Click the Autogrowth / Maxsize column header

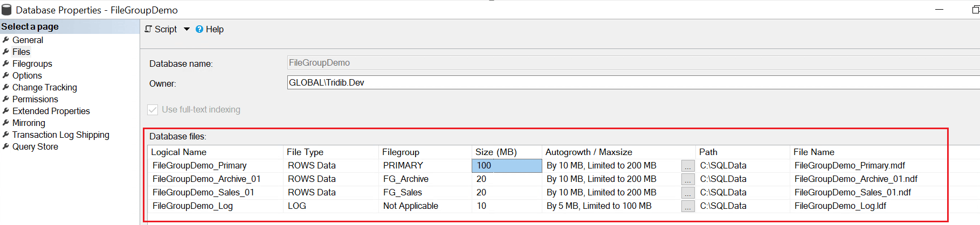coord(618,152)
